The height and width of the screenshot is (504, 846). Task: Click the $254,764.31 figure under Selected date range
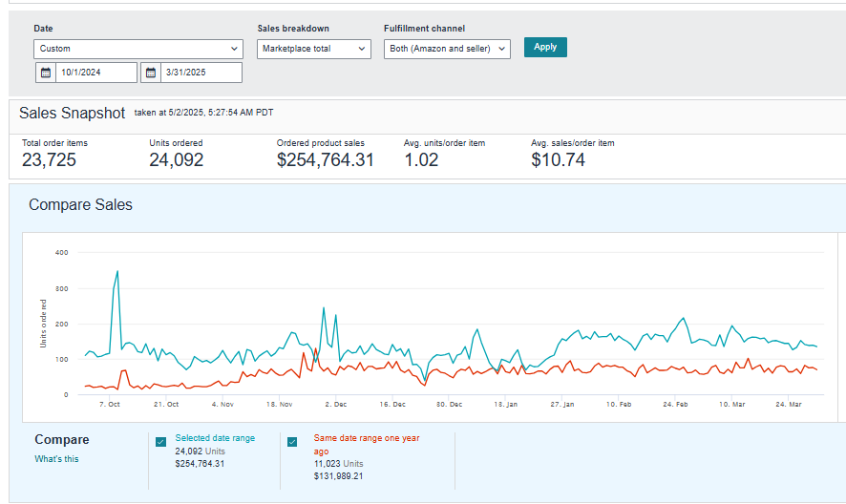point(200,464)
